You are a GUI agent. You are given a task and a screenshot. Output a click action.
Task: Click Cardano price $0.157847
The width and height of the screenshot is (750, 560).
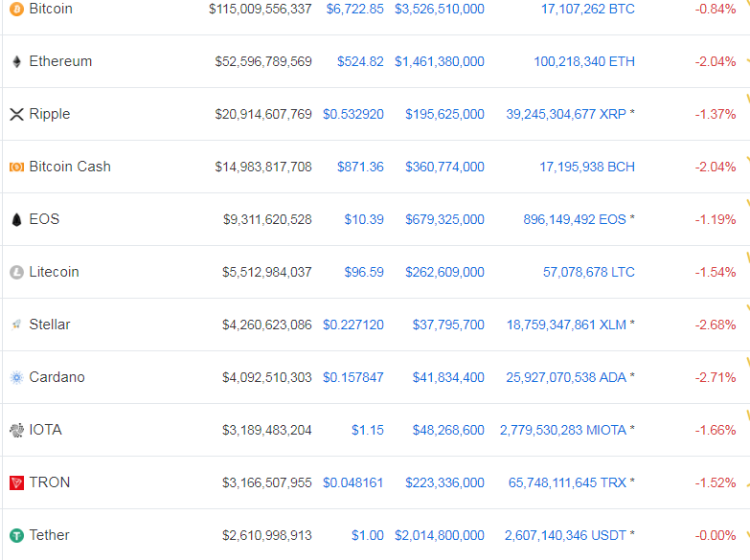[x=353, y=377]
